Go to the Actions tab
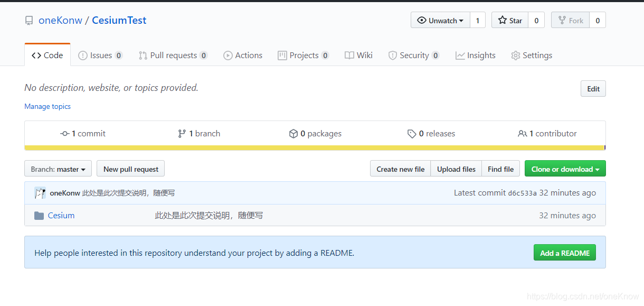The height and width of the screenshot is (306, 644). (243, 55)
